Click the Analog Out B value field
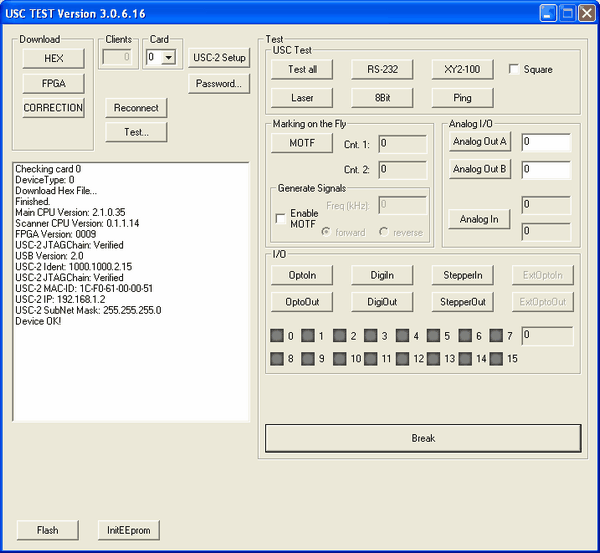This screenshot has height=553, width=600. pyautogui.click(x=546, y=170)
